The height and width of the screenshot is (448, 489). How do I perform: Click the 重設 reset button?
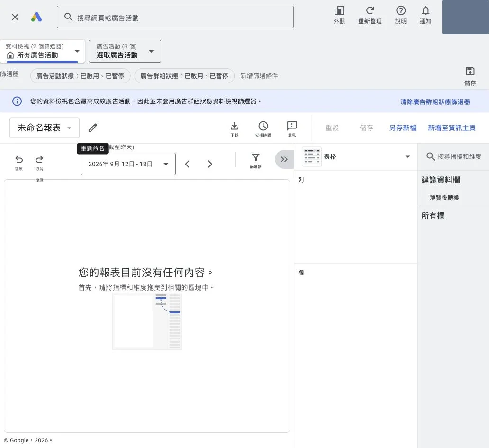(x=332, y=128)
